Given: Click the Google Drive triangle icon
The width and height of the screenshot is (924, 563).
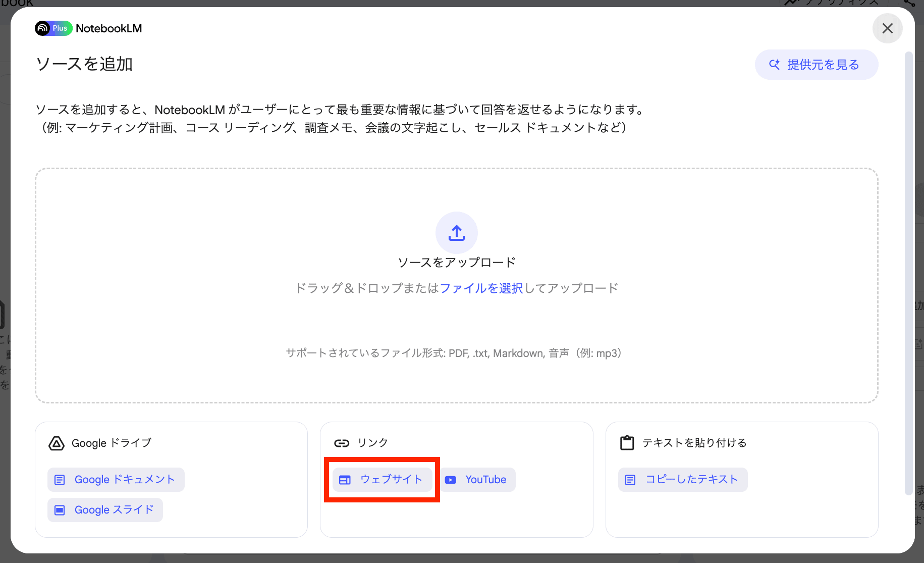Looking at the screenshot, I should pos(57,443).
